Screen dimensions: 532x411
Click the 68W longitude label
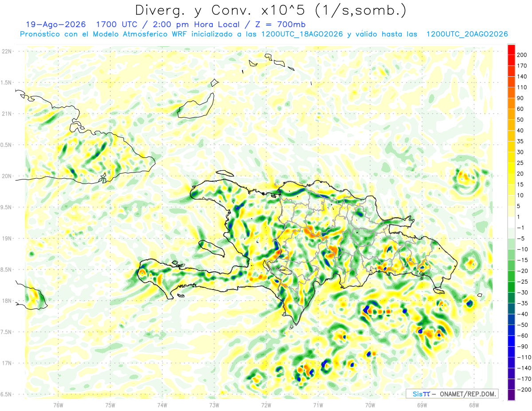pos(474,405)
